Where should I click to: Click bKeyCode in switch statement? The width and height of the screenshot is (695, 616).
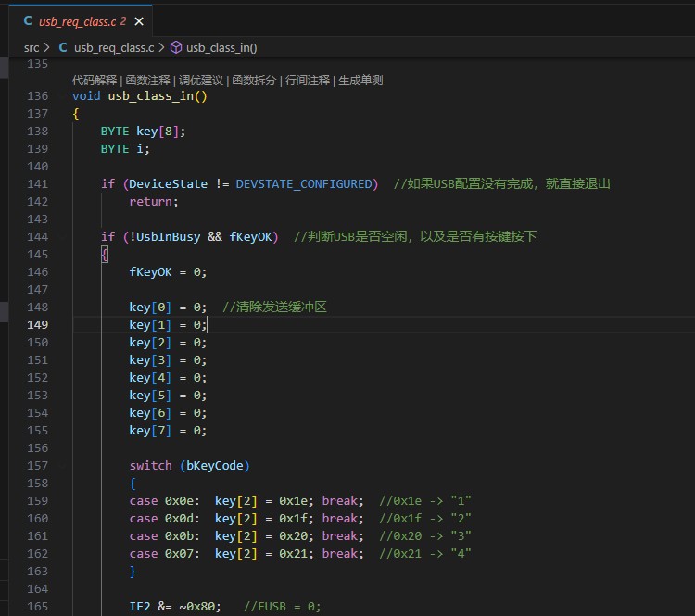[x=215, y=466]
